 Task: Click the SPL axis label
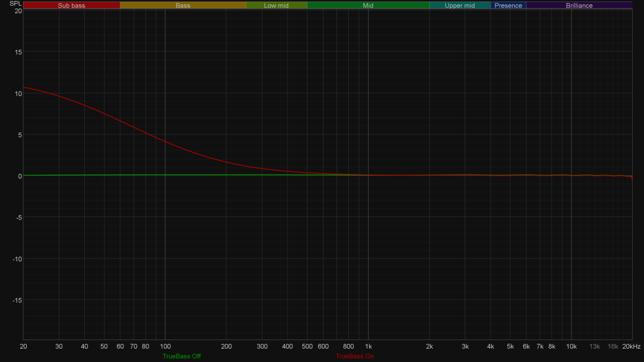(x=16, y=3)
